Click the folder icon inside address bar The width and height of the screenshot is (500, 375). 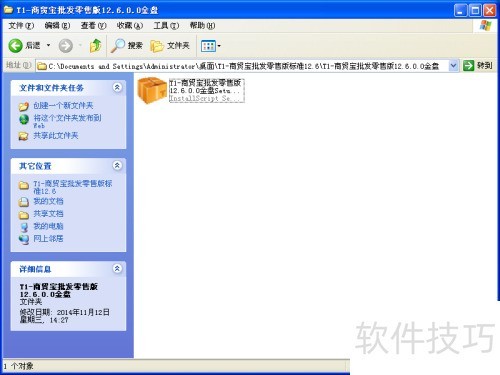[x=42, y=66]
